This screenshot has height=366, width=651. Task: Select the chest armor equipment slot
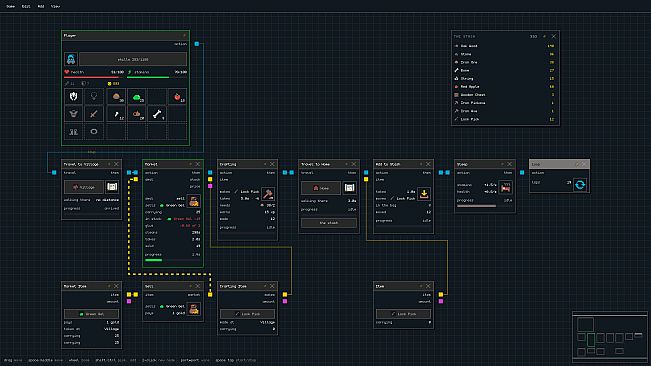(73, 114)
